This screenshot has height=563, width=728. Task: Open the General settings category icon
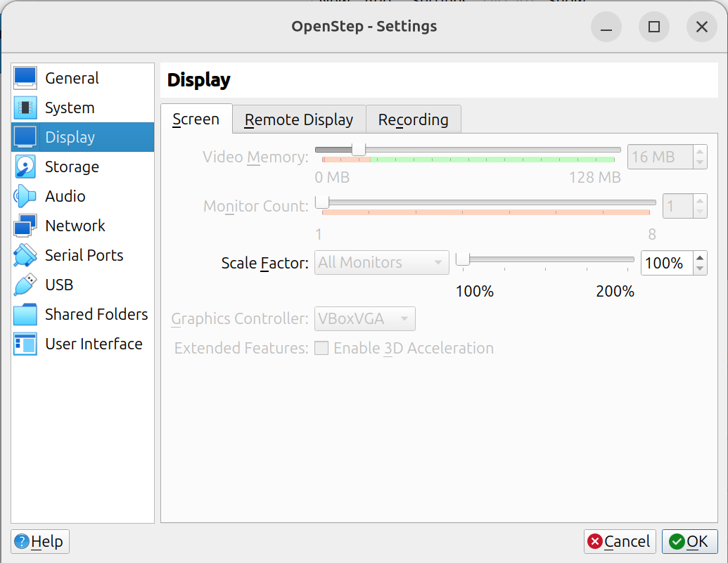(x=25, y=78)
